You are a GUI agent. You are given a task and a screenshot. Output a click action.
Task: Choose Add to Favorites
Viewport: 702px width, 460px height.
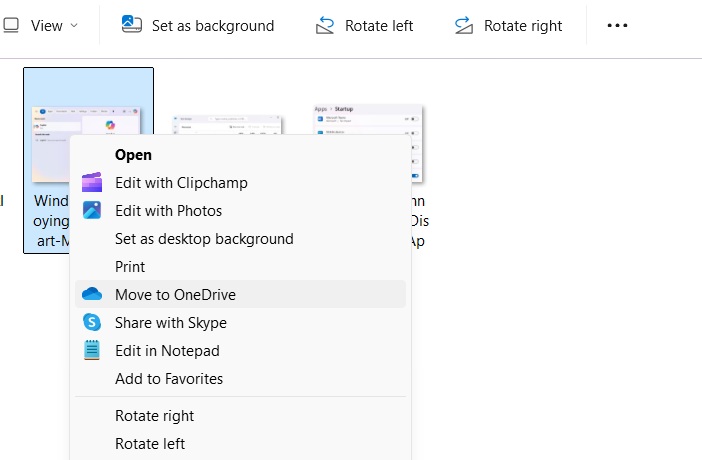(240, 378)
